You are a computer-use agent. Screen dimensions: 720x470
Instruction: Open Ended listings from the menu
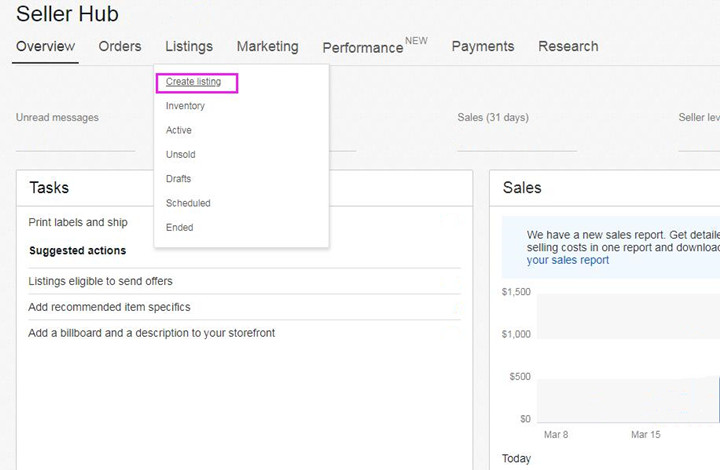tap(179, 227)
